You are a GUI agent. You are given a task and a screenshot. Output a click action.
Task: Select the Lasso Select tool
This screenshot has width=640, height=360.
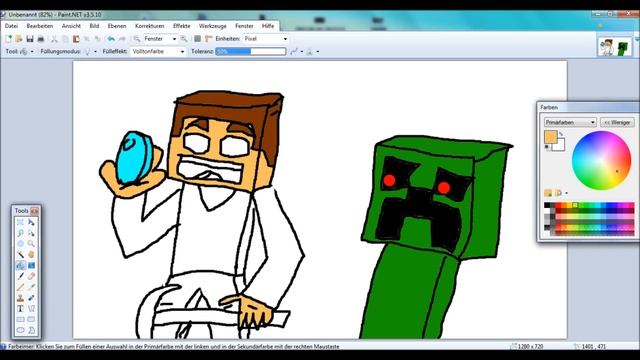(x=20, y=233)
